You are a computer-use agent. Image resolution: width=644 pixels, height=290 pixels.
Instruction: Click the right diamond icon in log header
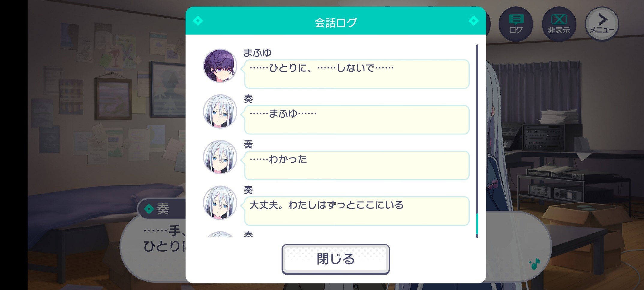click(473, 21)
